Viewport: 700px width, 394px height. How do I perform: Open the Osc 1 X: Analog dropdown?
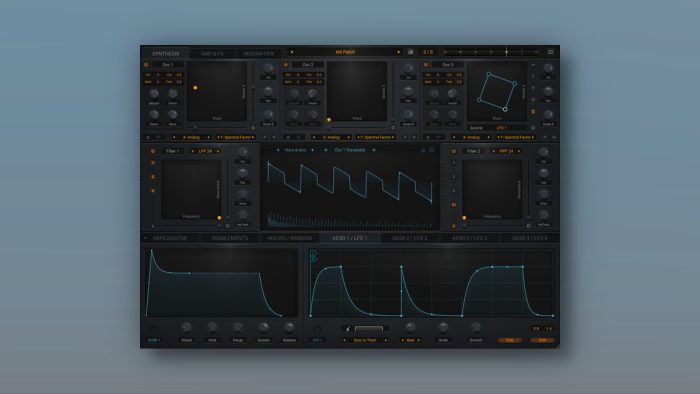[191, 137]
